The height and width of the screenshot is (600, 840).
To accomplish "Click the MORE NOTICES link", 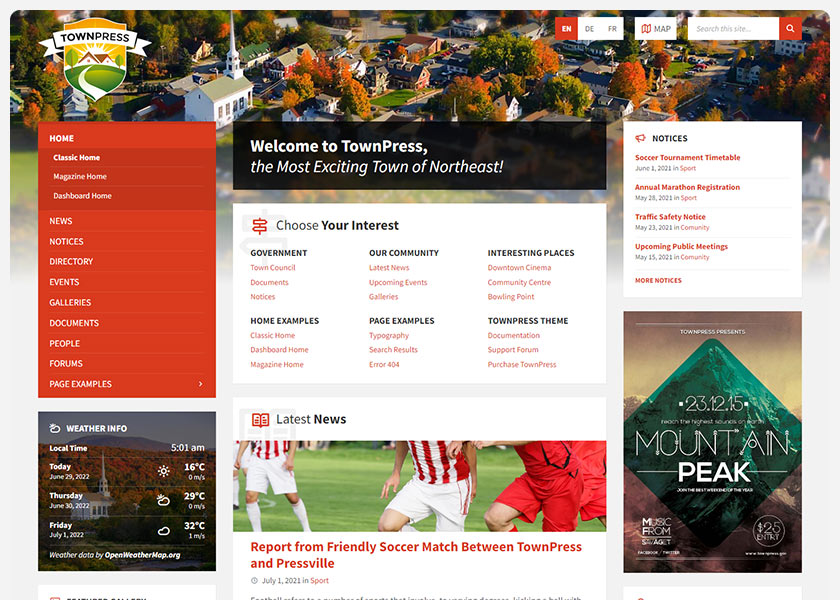I will tap(658, 280).
